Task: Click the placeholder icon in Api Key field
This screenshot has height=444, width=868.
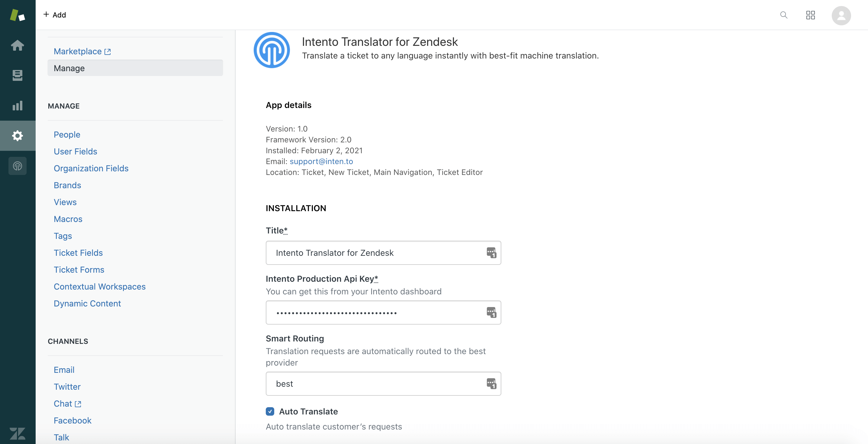Action: pos(491,312)
